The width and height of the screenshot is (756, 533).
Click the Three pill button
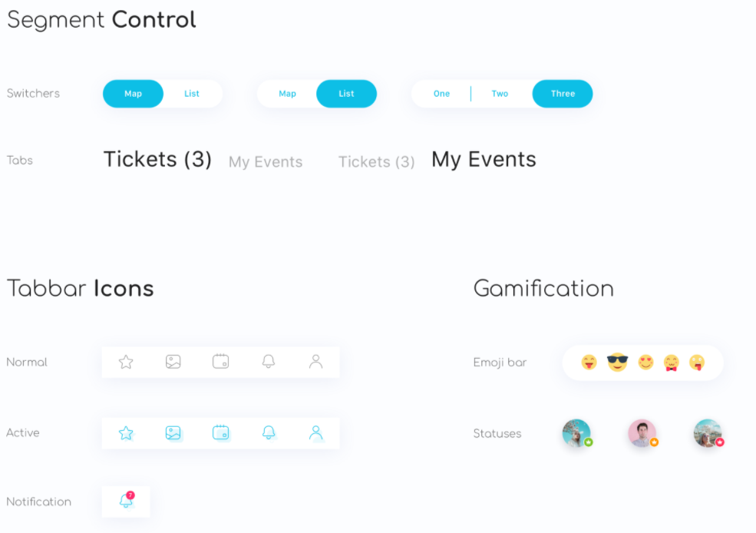pyautogui.click(x=563, y=94)
